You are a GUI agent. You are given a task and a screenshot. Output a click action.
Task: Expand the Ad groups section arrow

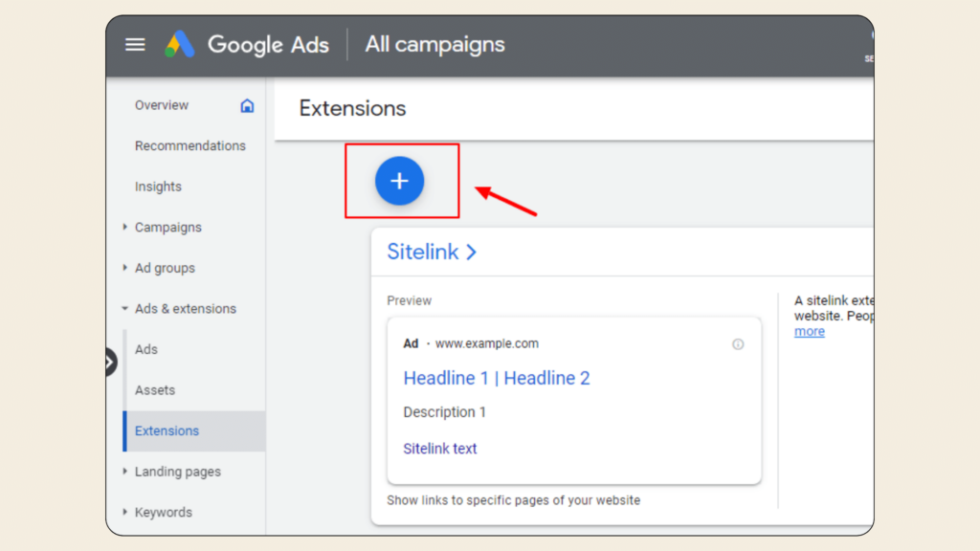[125, 268]
